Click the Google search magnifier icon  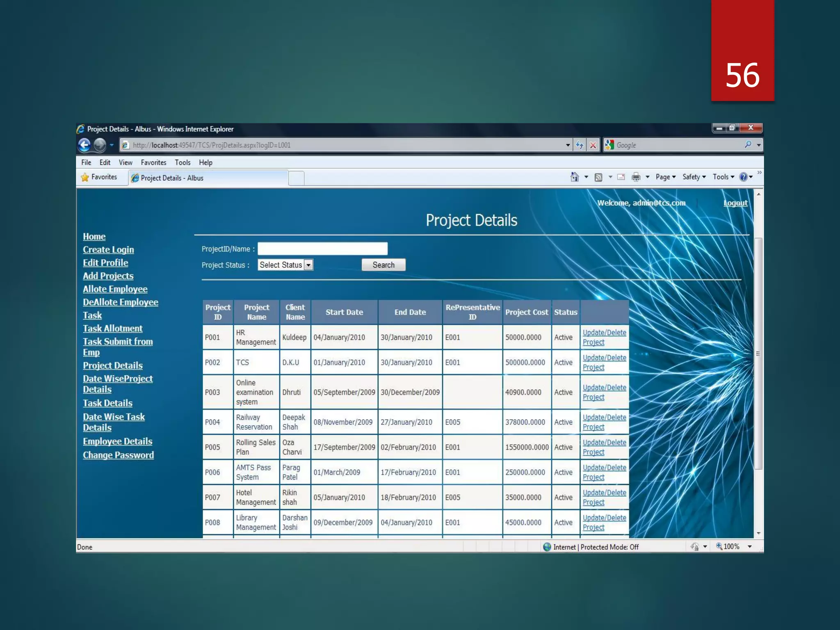pos(748,144)
